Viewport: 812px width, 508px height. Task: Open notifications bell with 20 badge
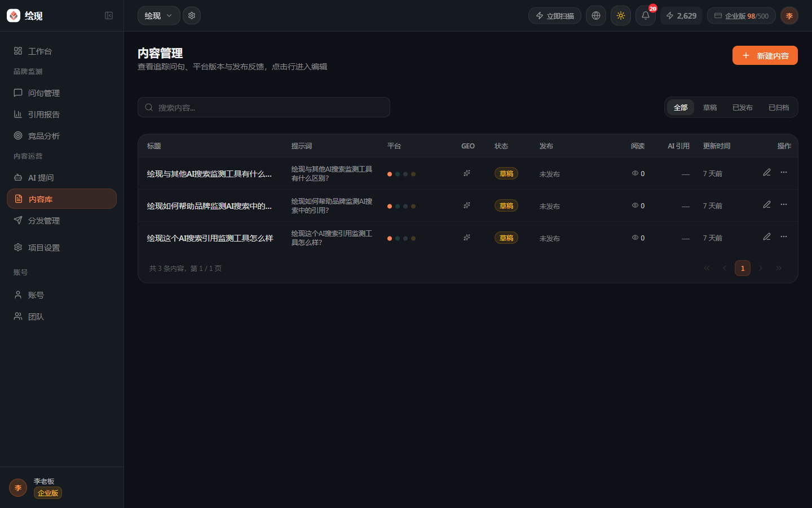(x=646, y=16)
